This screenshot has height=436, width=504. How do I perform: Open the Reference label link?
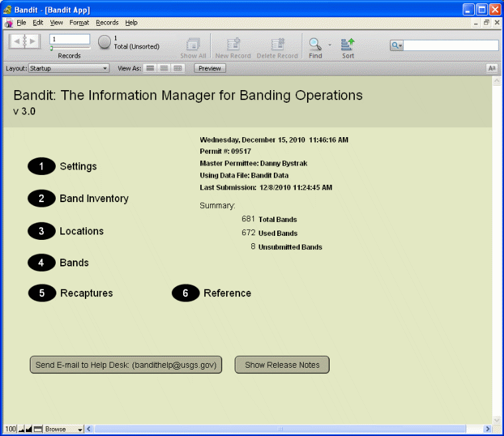pyautogui.click(x=227, y=293)
